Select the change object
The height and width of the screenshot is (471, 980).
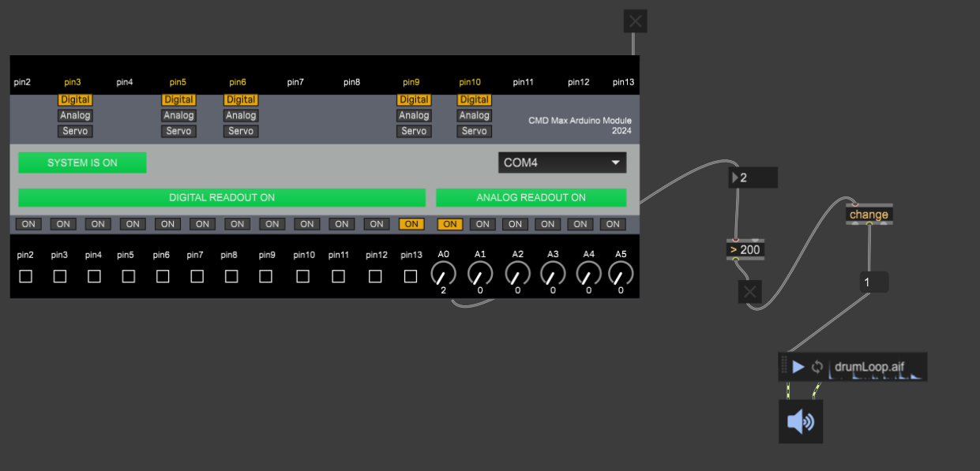click(869, 215)
